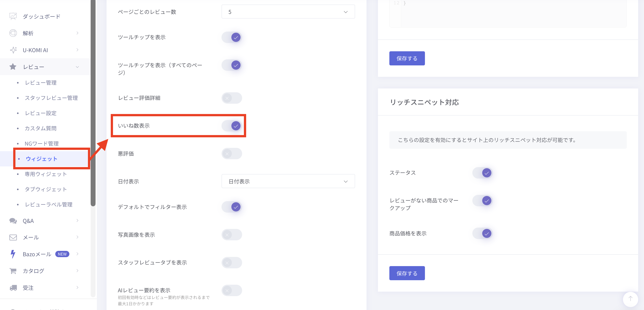The width and height of the screenshot is (644, 310).
Task: Turn on 写真画像を表示 switch
Action: click(x=232, y=235)
